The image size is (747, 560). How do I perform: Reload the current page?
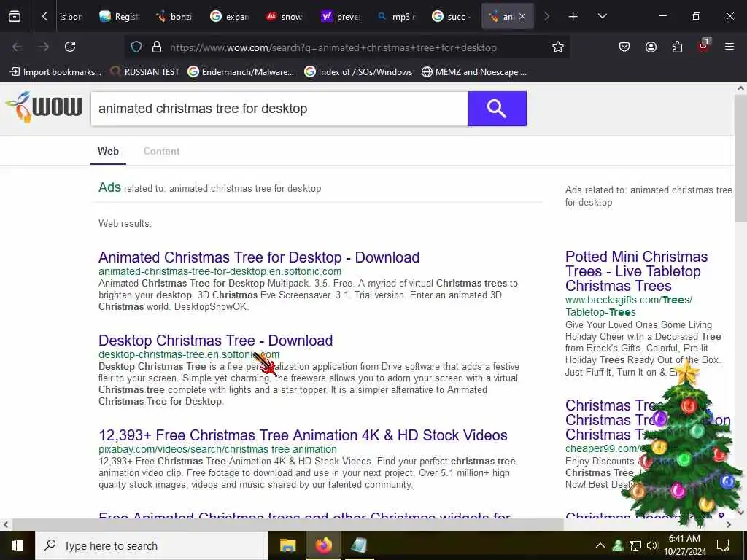pos(70,47)
